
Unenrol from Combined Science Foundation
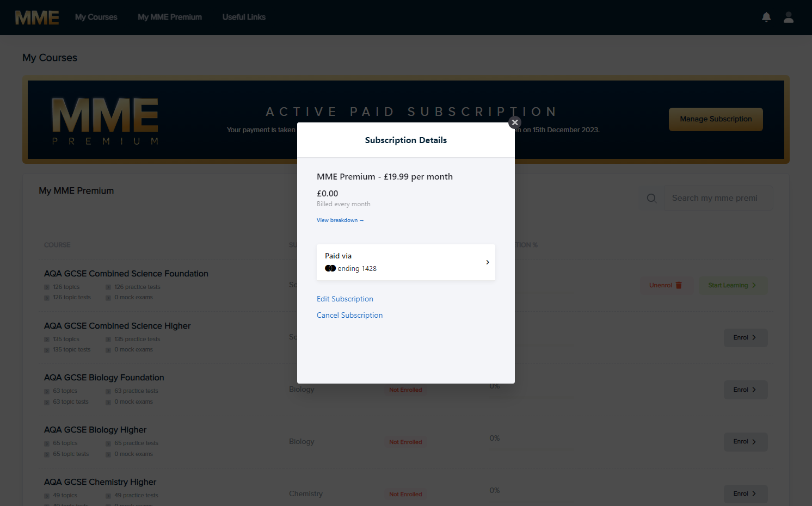tap(666, 285)
